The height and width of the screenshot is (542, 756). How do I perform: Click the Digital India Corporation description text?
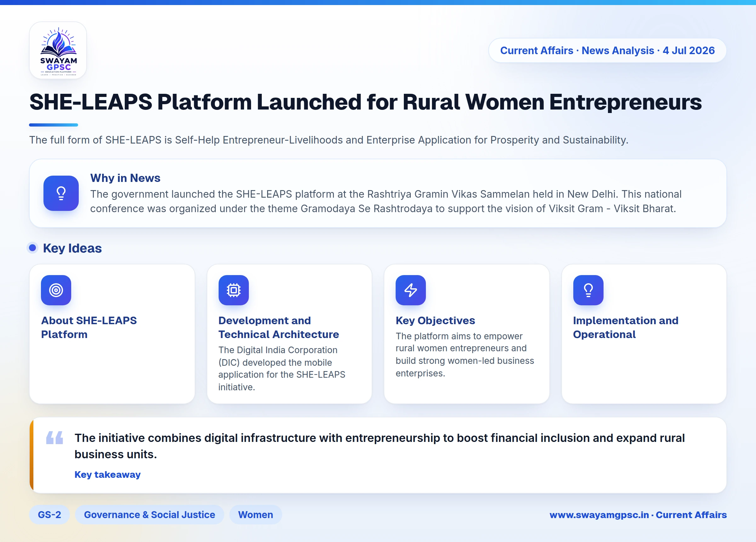pos(282,369)
